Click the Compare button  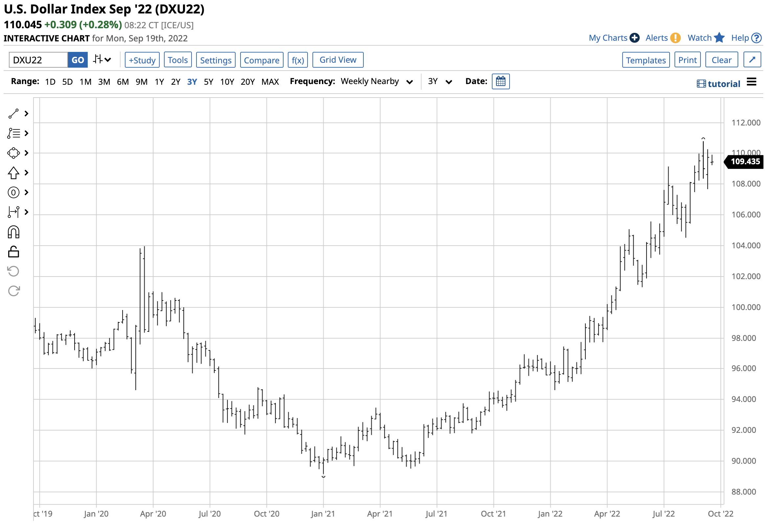point(262,60)
